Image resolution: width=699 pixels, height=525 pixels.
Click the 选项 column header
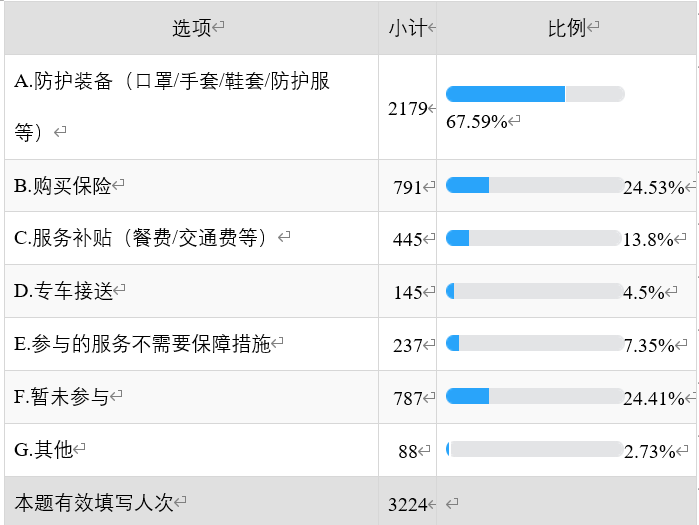click(192, 28)
